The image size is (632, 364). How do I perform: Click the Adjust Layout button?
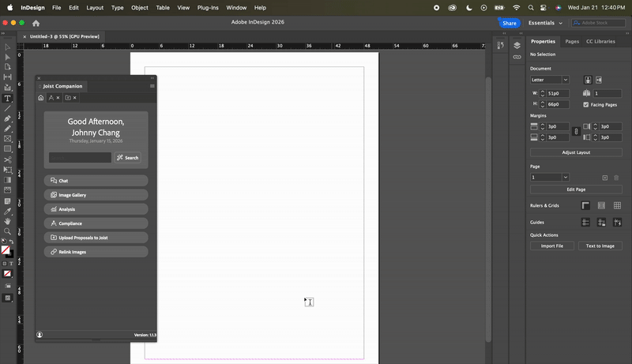(x=576, y=152)
